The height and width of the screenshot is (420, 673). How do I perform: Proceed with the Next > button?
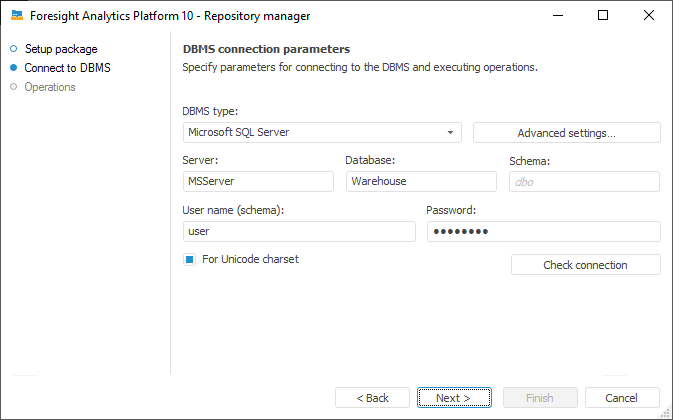coord(455,398)
